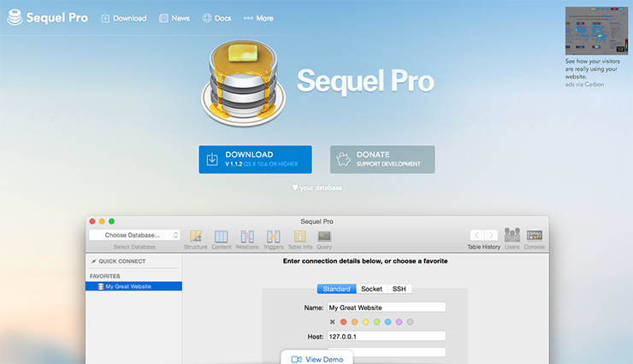
Task: Click the red close window button
Action: (92, 221)
